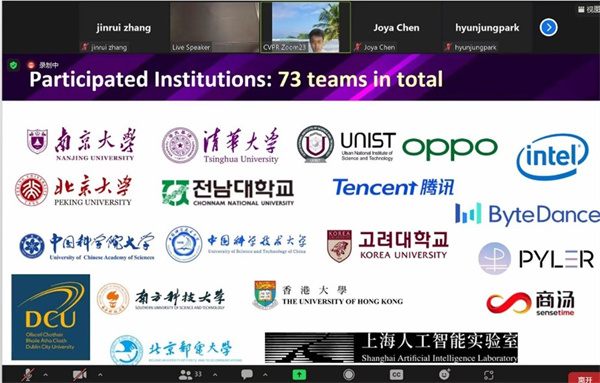Click the SenseTime logo
The height and width of the screenshot is (383, 600).
pos(530,303)
